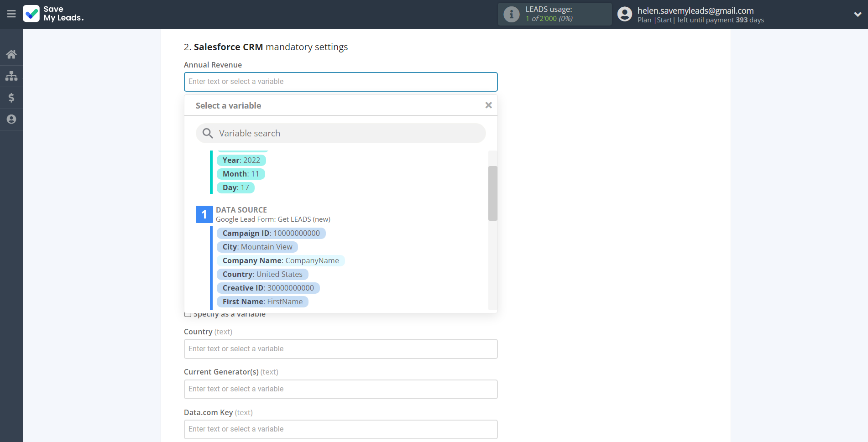Click helen.savemyleads@gmail.com account email
Image resolution: width=868 pixels, height=442 pixels.
pos(695,10)
